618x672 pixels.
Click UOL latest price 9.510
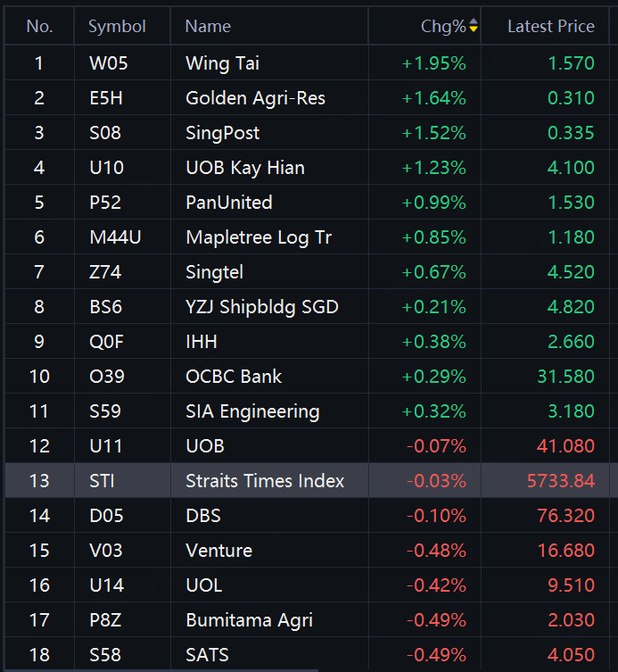[x=571, y=585]
